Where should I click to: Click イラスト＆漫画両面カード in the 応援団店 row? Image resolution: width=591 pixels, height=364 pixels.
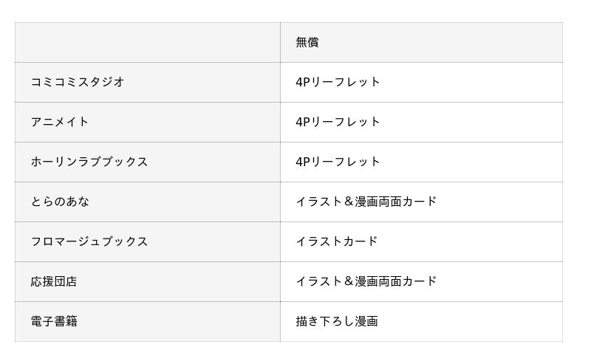(366, 281)
